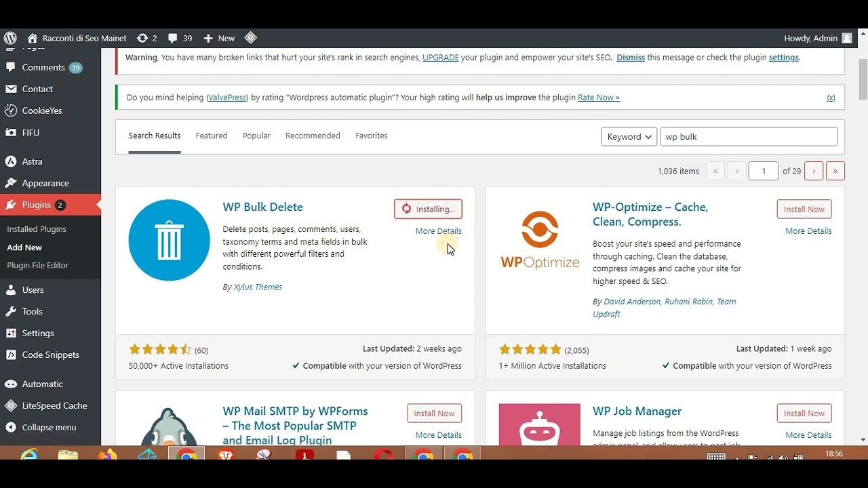Install the WP Job Manager plugin

tap(804, 413)
